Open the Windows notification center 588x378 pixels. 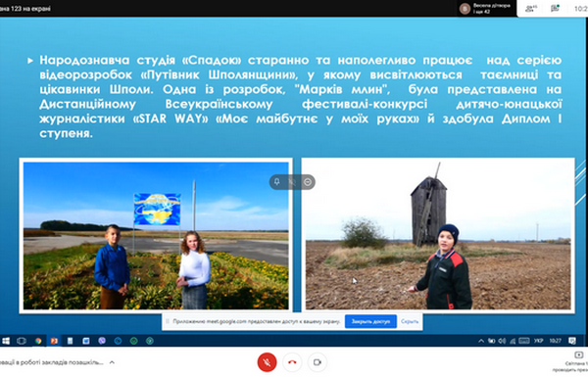point(572,341)
